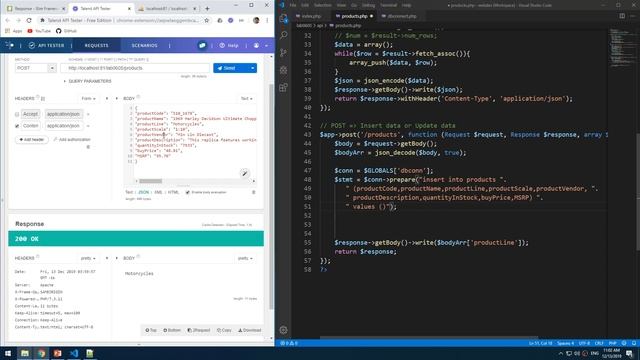Open Talend Help
Screen dimensions: 640x360
[x=229, y=45]
